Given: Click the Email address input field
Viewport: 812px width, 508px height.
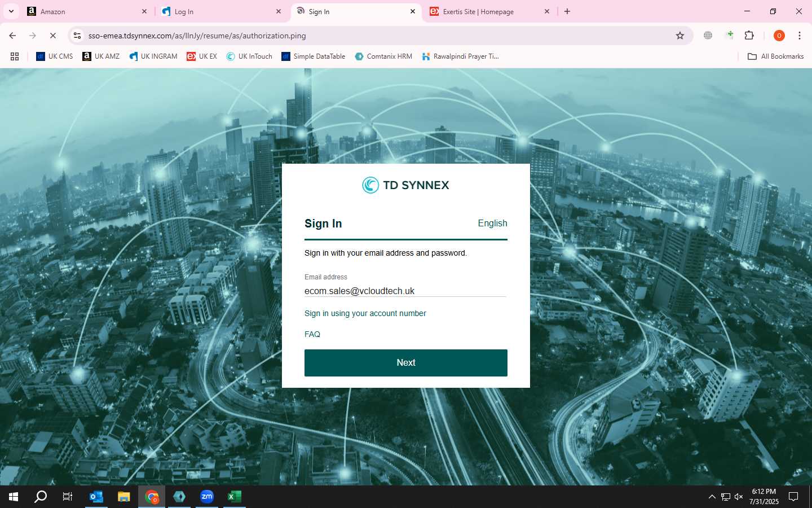Looking at the screenshot, I should (x=405, y=291).
